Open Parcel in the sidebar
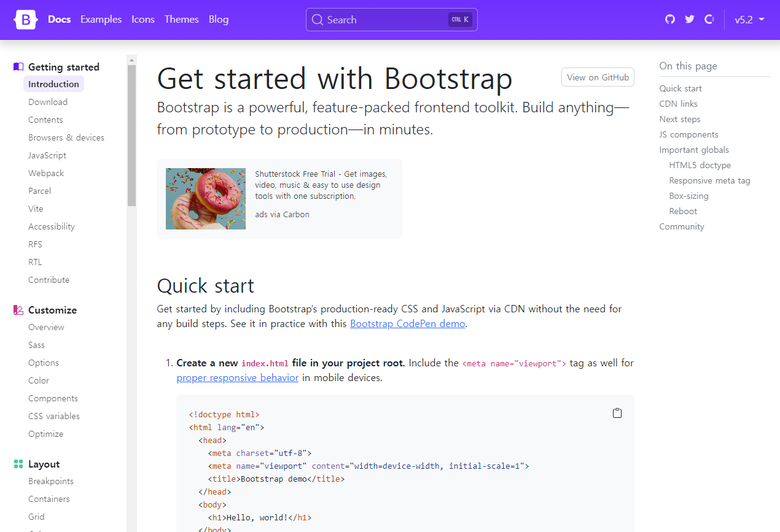Viewport: 780px width, 532px height. (x=40, y=191)
